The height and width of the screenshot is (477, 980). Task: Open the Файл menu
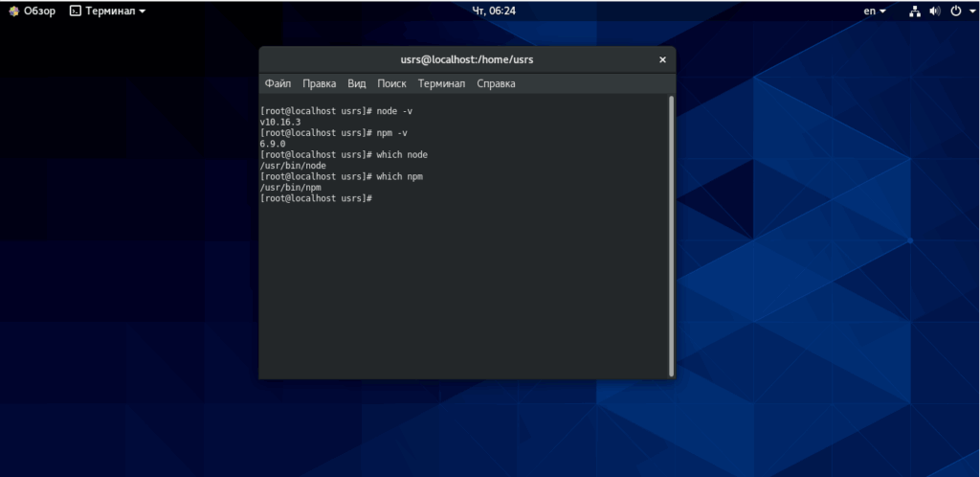(278, 83)
